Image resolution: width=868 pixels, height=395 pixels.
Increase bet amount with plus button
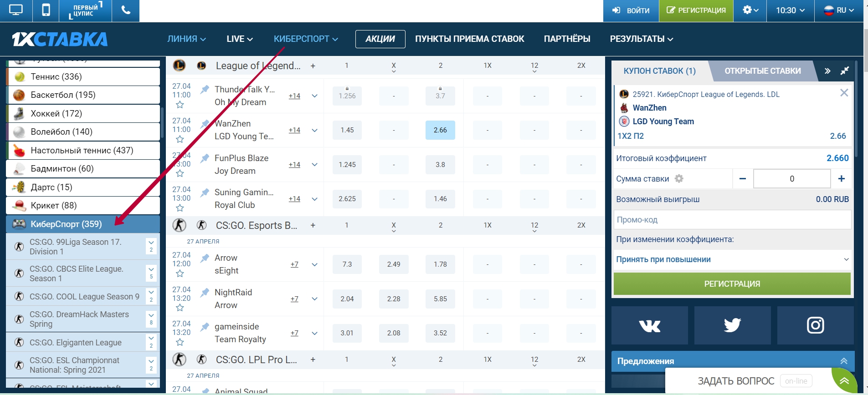[x=841, y=179]
